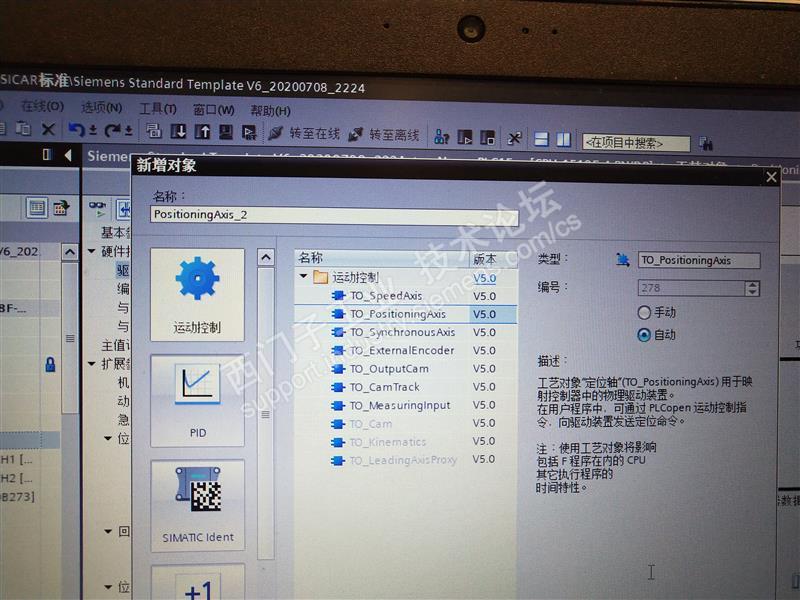Open the 在线(O) menu
Image resolution: width=800 pixels, height=600 pixels.
[x=42, y=106]
